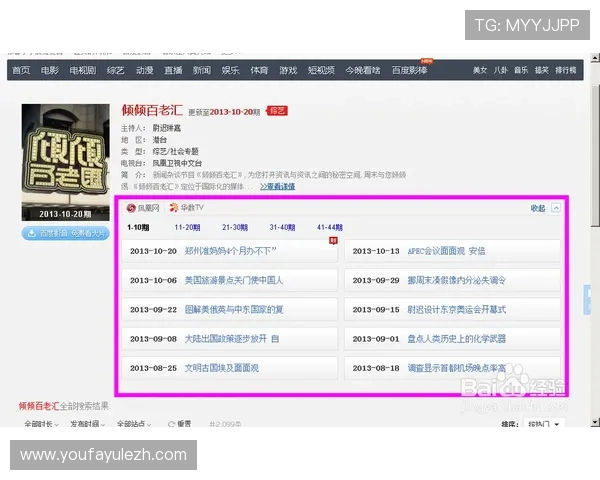Select 综艺 navigation item

tap(116, 70)
